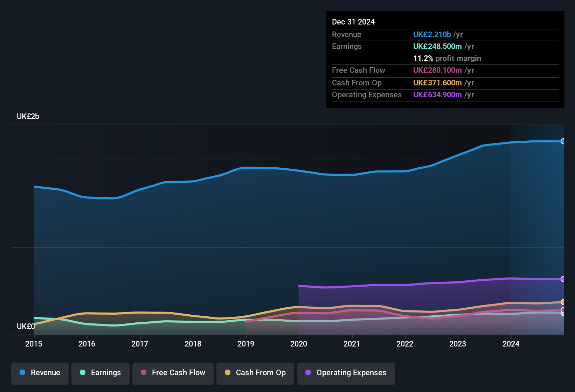The width and height of the screenshot is (575, 392).
Task: Click the UK£2b axis label
Action: [x=28, y=116]
